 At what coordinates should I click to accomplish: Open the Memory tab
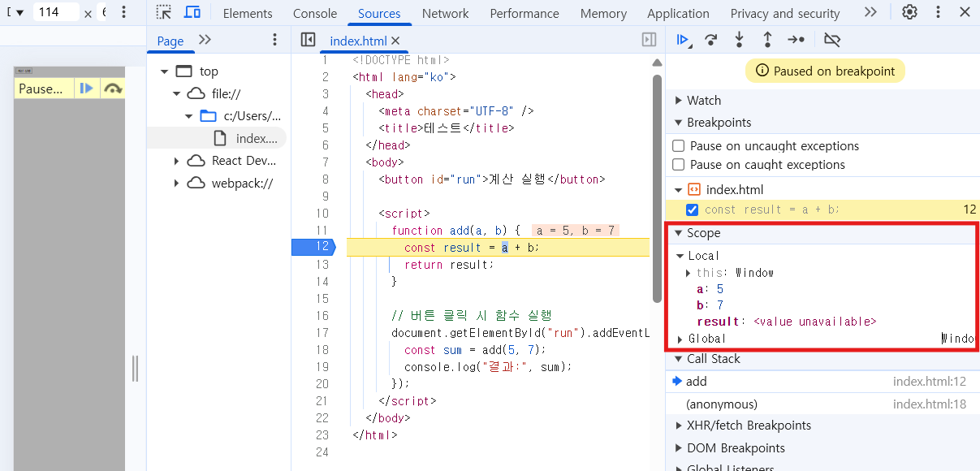[603, 14]
